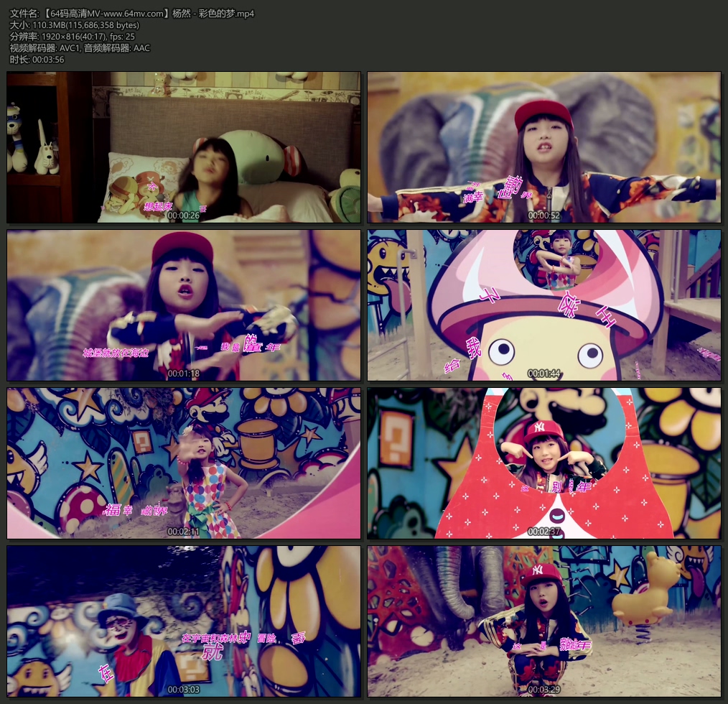Screen dimensions: 728x704
Task: Click the resolution line 1920×816(40:17), fps: 25
Action: [73, 36]
